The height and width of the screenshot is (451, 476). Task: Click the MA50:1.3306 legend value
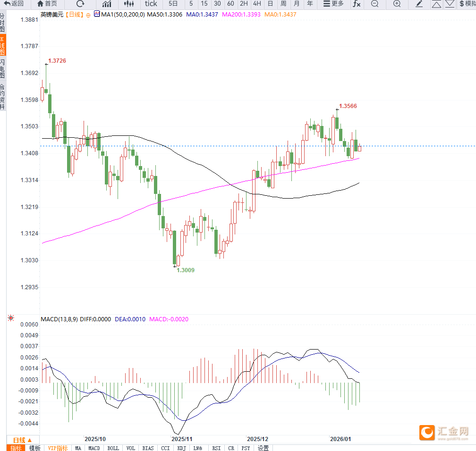[164, 14]
